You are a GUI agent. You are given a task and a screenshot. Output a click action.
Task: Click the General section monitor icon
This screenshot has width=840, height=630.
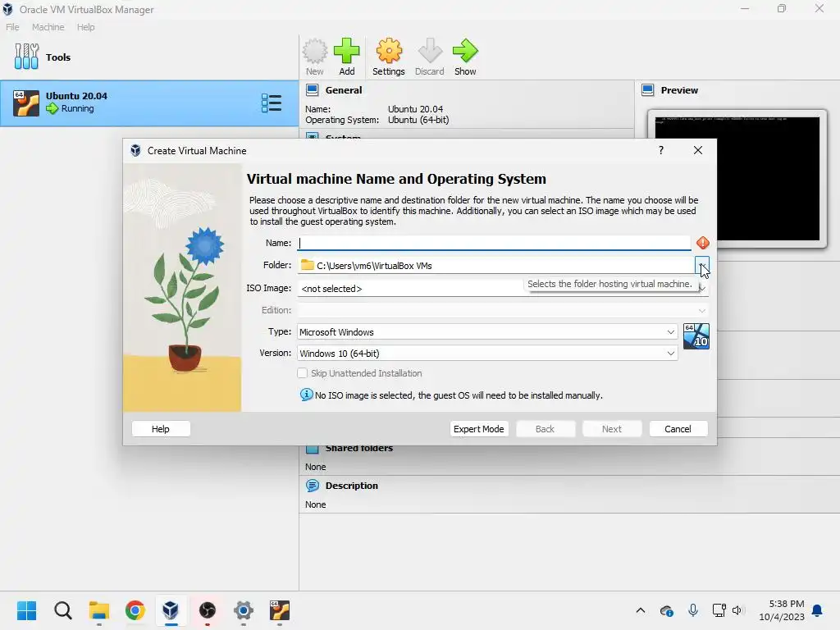[x=312, y=90]
